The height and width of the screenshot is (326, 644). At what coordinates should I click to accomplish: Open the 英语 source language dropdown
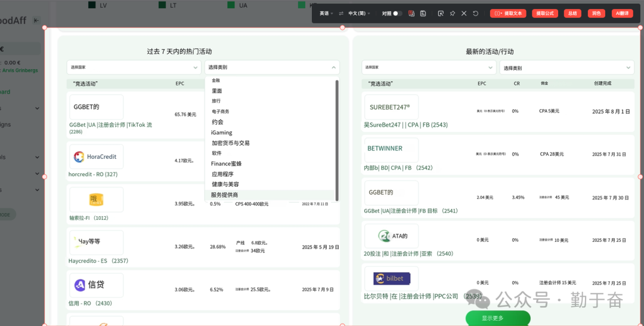click(326, 14)
